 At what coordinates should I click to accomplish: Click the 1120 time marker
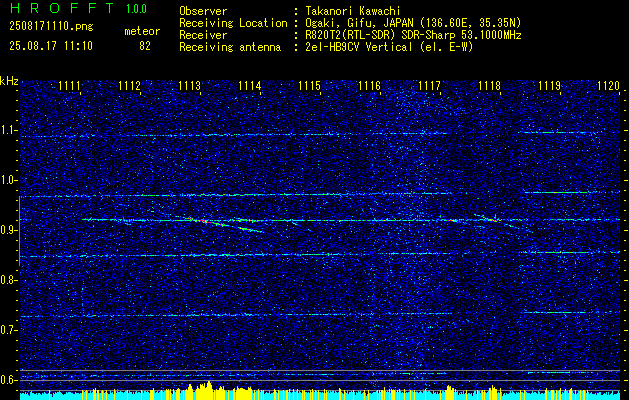(609, 86)
